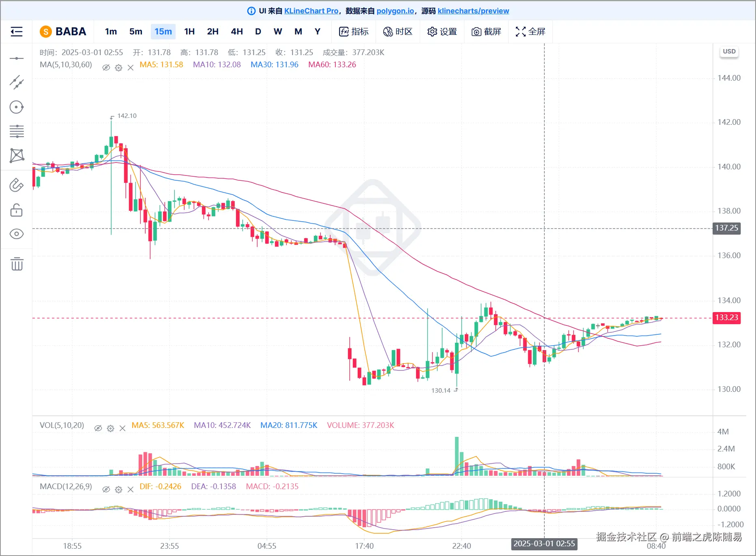Open the 设置 settings panel
756x556 pixels.
pyautogui.click(x=442, y=32)
